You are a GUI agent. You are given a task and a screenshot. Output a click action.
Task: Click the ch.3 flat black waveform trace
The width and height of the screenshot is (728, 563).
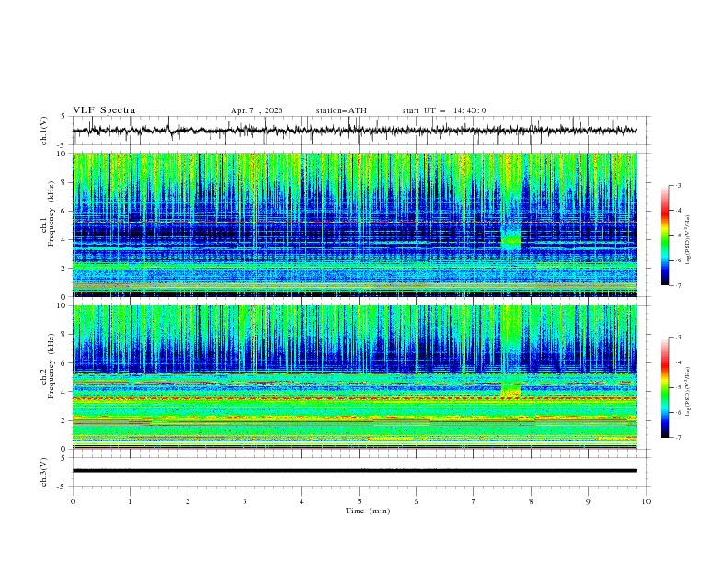tap(355, 471)
